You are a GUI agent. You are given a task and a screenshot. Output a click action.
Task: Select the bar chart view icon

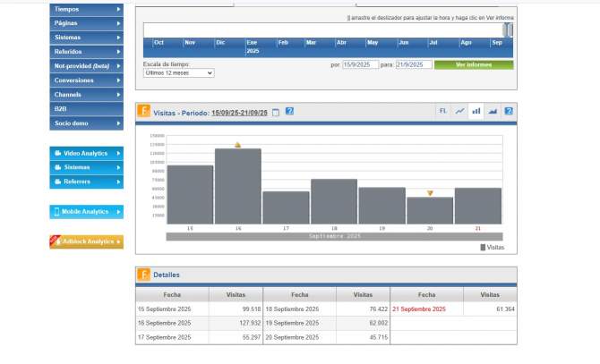476,112
